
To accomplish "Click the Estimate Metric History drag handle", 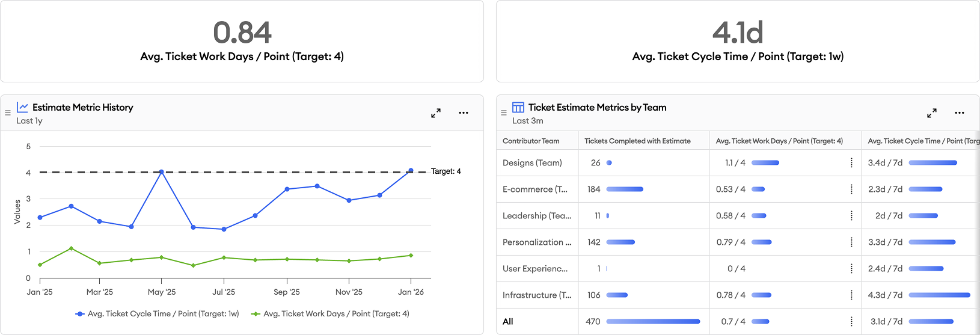I will (8, 113).
